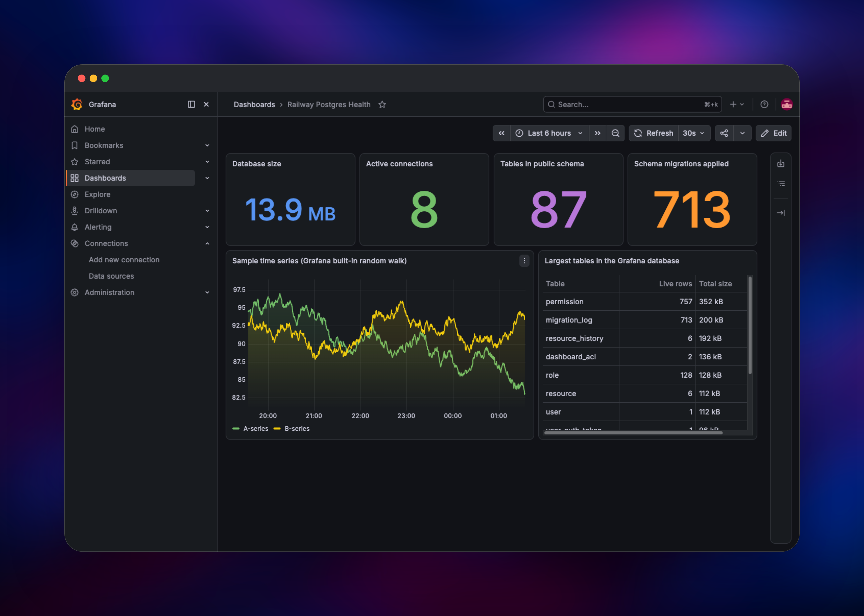Click the Database size panel title
Image resolution: width=864 pixels, height=616 pixels.
click(x=256, y=164)
